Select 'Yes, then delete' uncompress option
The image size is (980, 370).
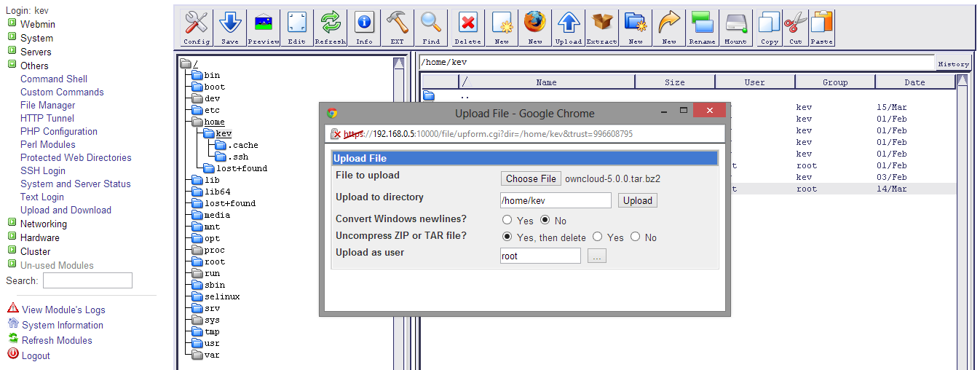507,237
